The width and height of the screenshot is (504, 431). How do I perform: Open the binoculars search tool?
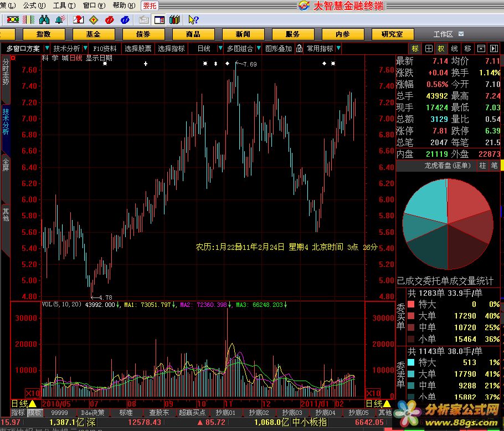(44, 20)
